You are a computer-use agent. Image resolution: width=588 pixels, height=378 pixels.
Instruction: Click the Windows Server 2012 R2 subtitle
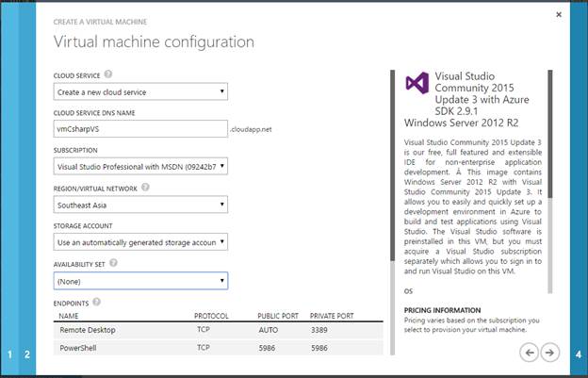point(461,123)
